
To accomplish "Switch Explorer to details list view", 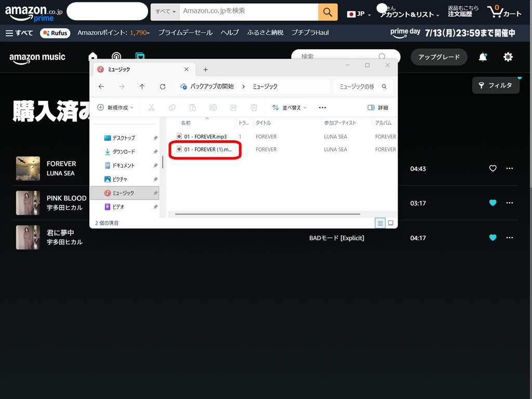I will point(380,223).
